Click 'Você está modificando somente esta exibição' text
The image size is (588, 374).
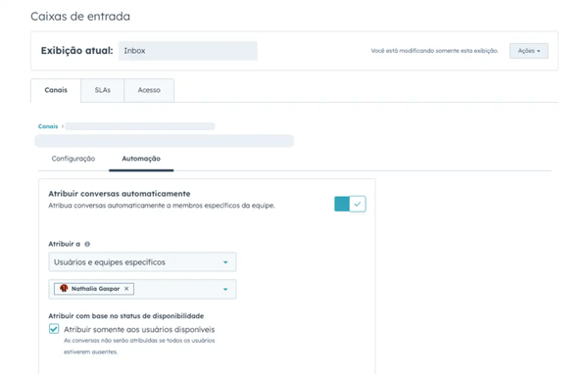pos(434,51)
